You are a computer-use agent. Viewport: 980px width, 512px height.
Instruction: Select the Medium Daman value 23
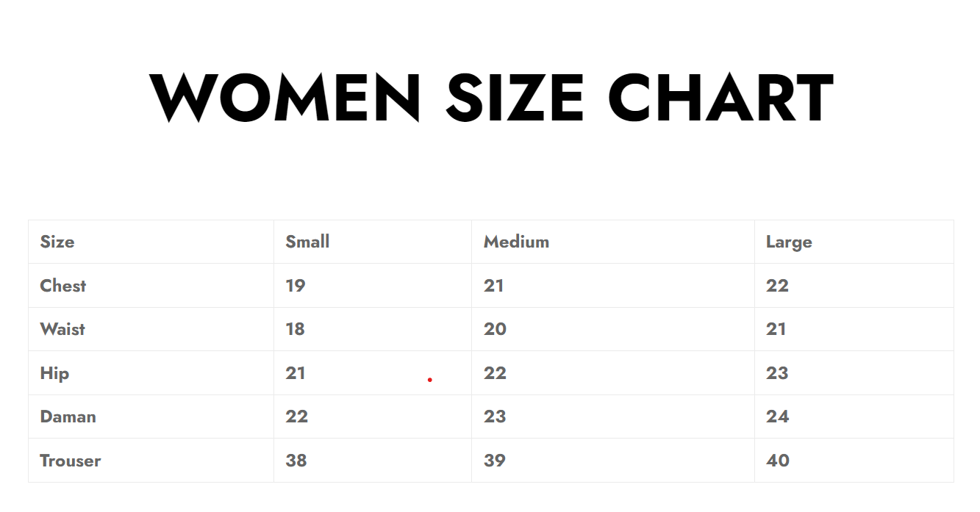495,417
